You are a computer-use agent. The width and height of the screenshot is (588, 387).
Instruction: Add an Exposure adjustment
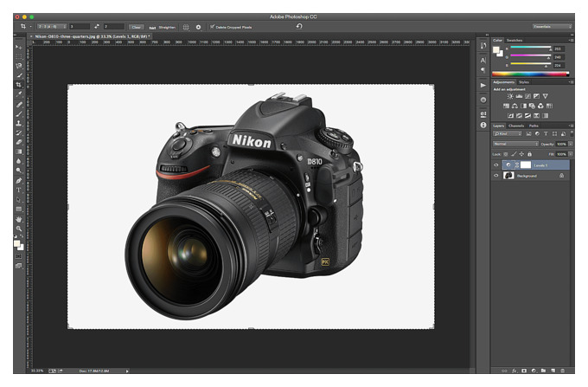[537, 96]
